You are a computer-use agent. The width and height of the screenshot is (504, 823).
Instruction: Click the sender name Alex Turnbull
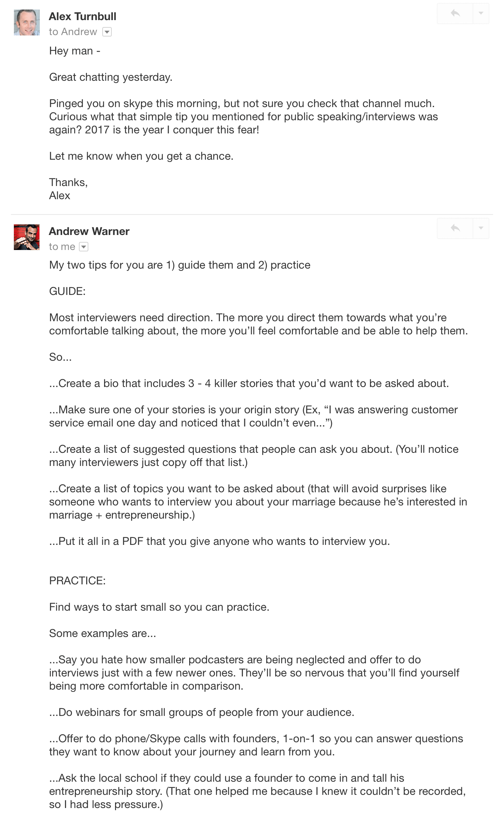(83, 16)
